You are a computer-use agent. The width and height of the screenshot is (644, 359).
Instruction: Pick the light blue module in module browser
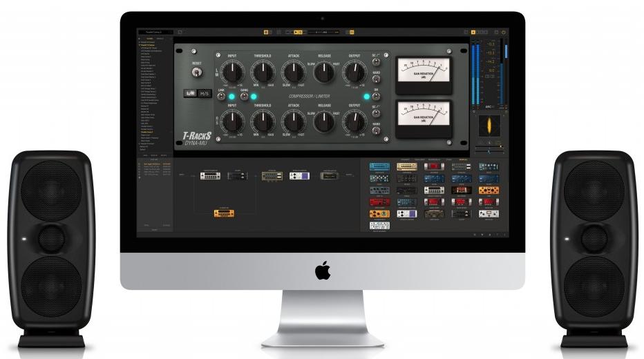379,166
